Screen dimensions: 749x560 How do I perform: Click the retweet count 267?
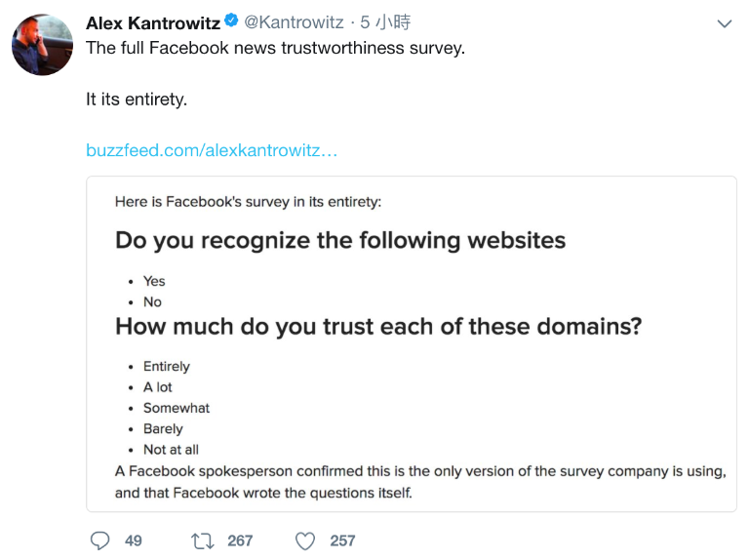pos(240,540)
